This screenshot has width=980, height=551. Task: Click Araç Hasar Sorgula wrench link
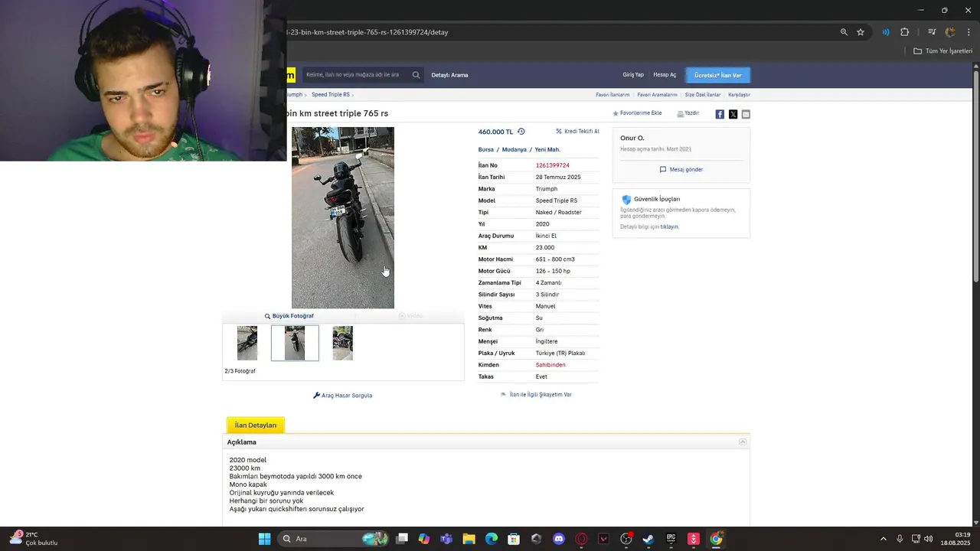[x=342, y=396]
